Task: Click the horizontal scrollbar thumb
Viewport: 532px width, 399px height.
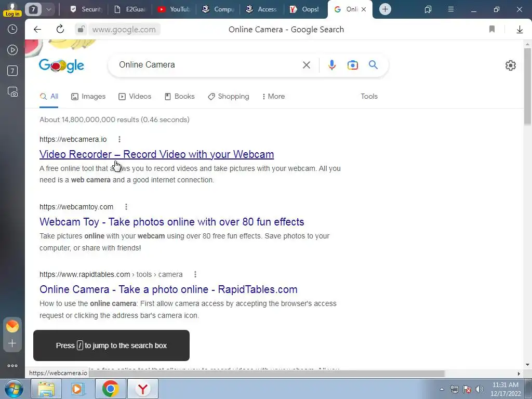Action: (x=268, y=374)
